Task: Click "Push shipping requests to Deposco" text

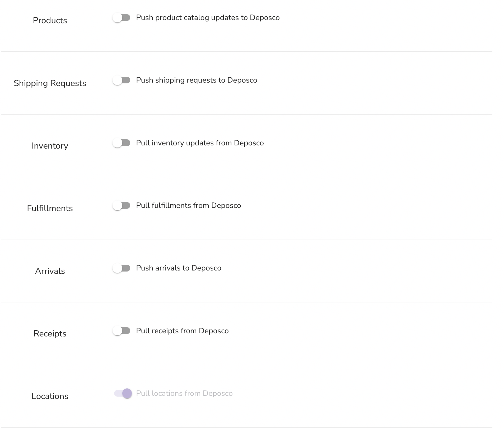Action: pyautogui.click(x=197, y=80)
